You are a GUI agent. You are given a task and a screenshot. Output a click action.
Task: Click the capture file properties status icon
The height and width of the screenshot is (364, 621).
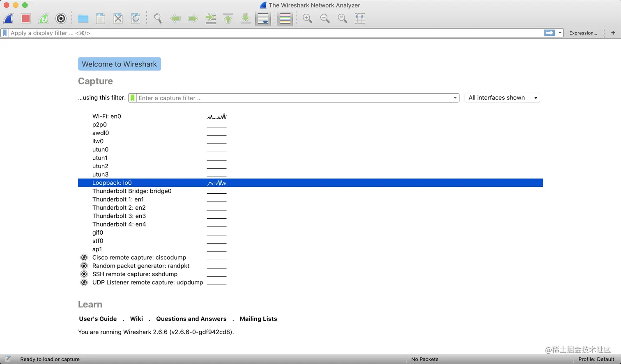point(8,359)
